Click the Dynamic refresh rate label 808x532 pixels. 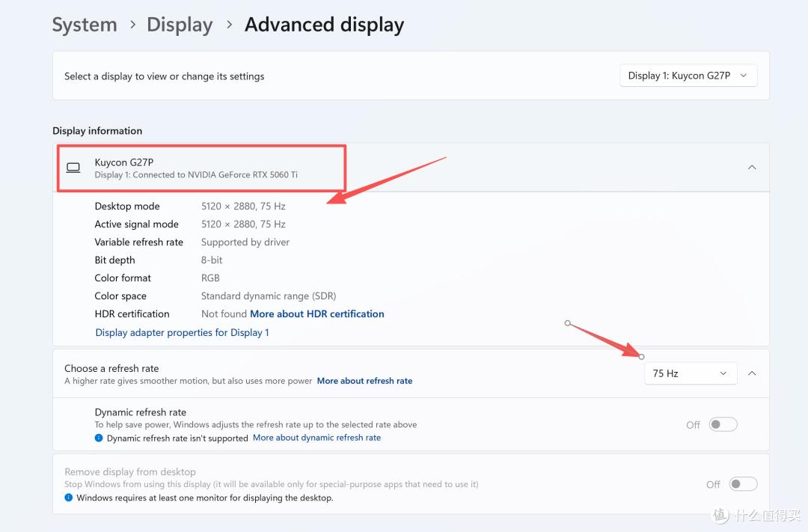[x=140, y=412]
